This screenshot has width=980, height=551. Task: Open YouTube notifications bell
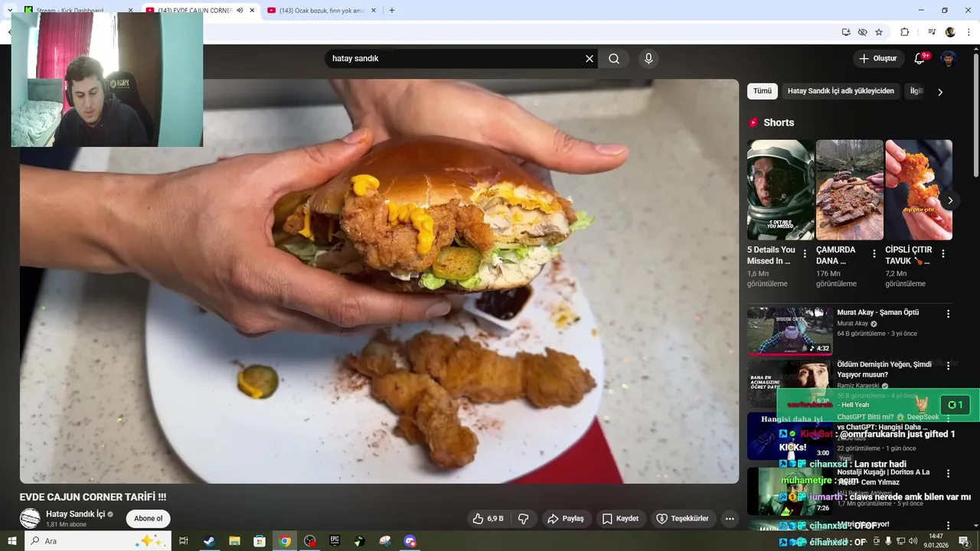[x=920, y=59]
